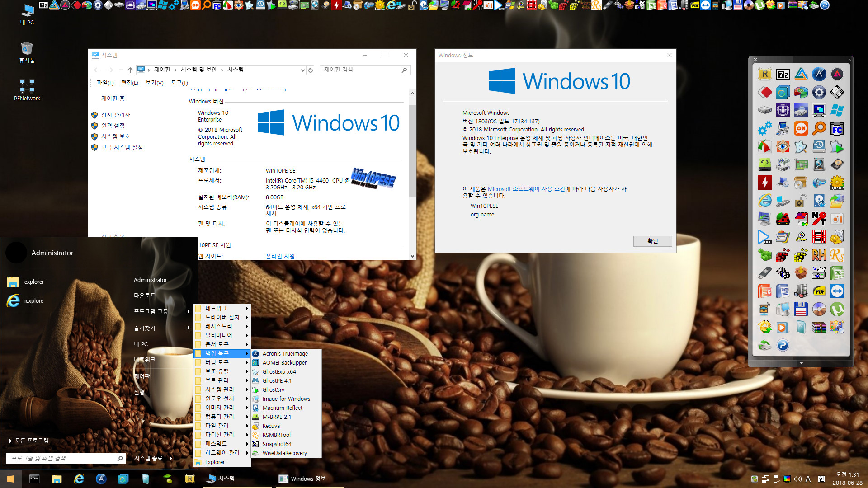Image resolution: width=868 pixels, height=488 pixels.
Task: Launch Internet Explorer from launcher panel
Action: [x=764, y=201]
